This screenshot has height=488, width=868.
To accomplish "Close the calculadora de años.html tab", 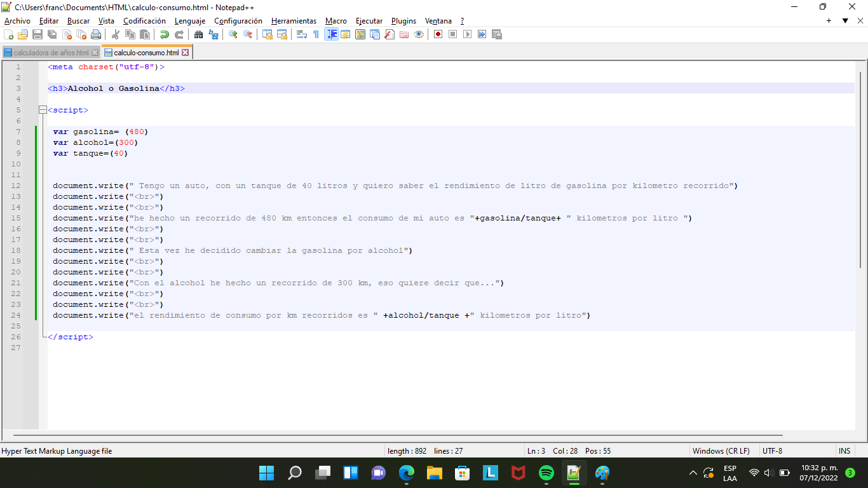I will (x=95, y=53).
